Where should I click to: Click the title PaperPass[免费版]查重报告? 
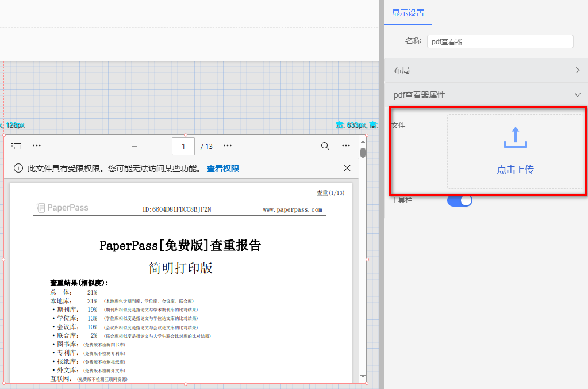[180, 246]
